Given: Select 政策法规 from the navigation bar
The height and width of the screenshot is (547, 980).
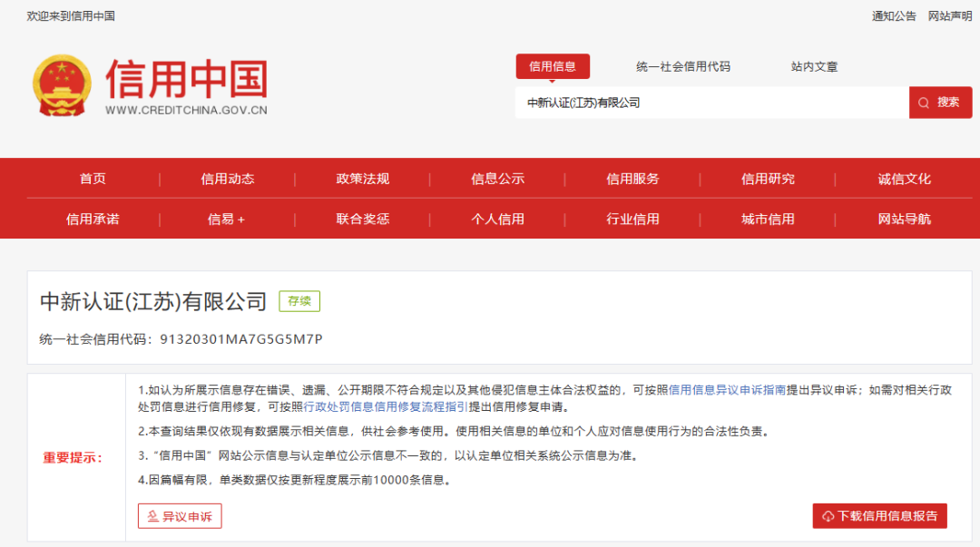Looking at the screenshot, I should click(362, 179).
